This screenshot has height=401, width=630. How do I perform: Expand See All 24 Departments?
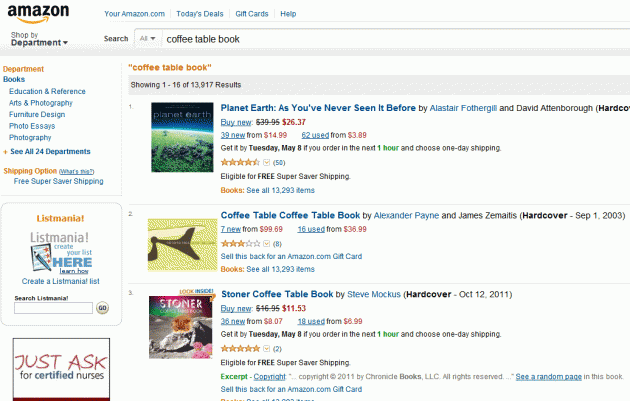[x=50, y=151]
